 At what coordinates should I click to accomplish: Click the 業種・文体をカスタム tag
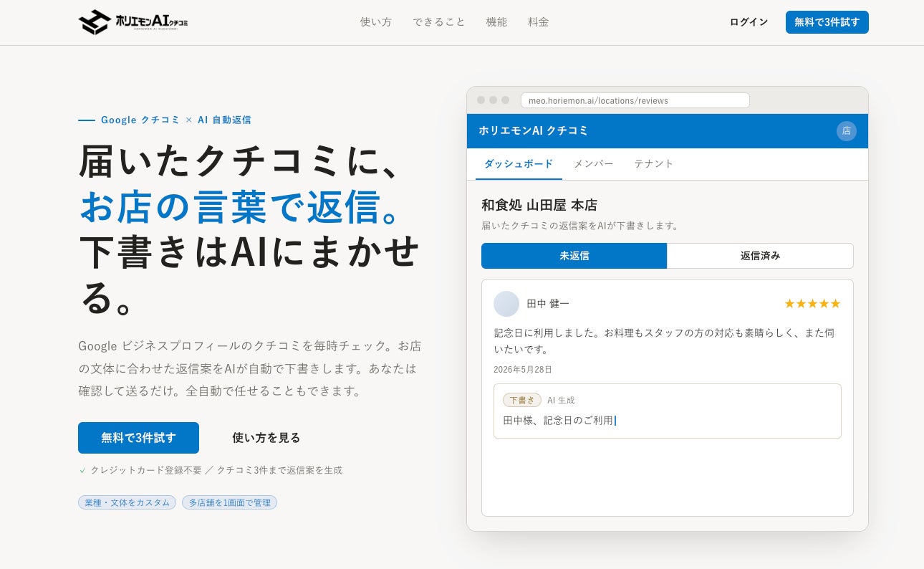[127, 503]
